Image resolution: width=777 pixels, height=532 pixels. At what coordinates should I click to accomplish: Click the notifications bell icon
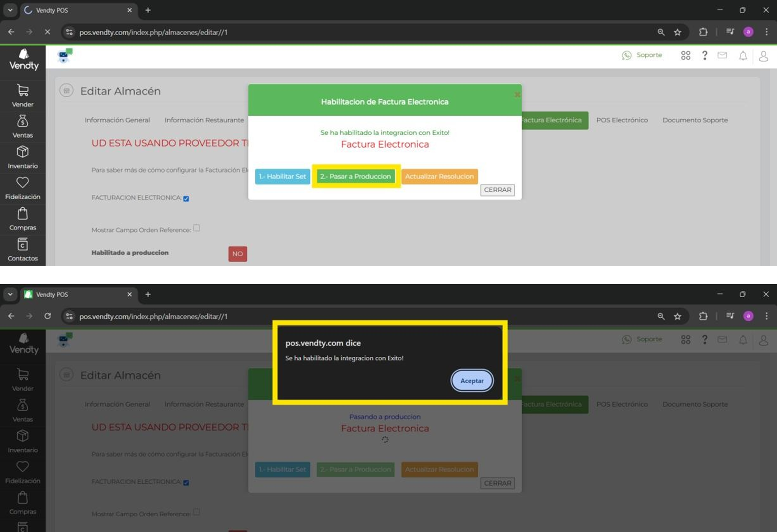pyautogui.click(x=743, y=56)
